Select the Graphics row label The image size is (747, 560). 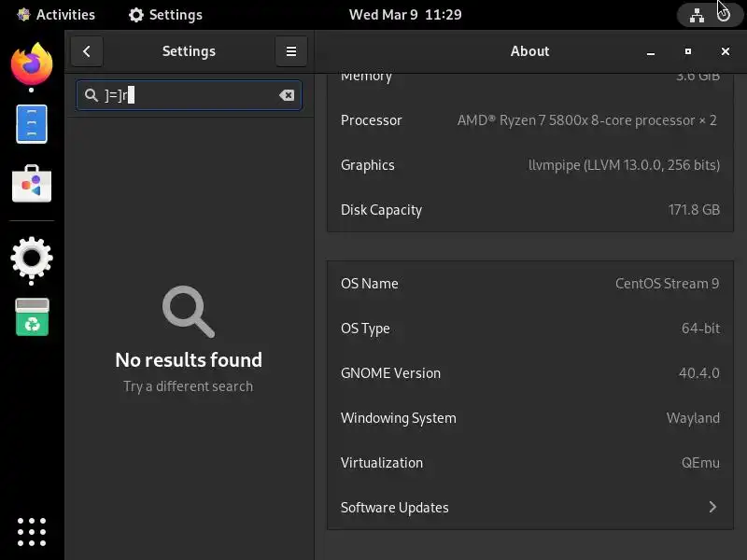coord(367,165)
